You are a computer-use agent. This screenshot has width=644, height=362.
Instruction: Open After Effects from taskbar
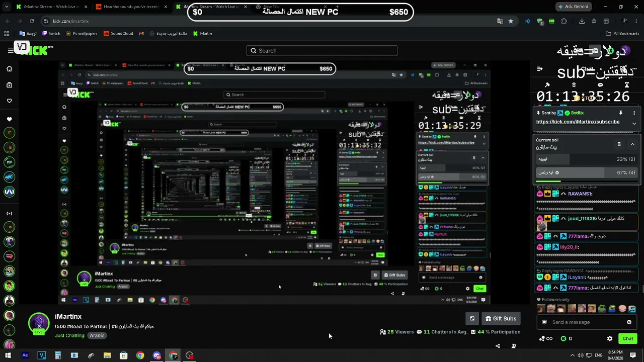[25, 355]
